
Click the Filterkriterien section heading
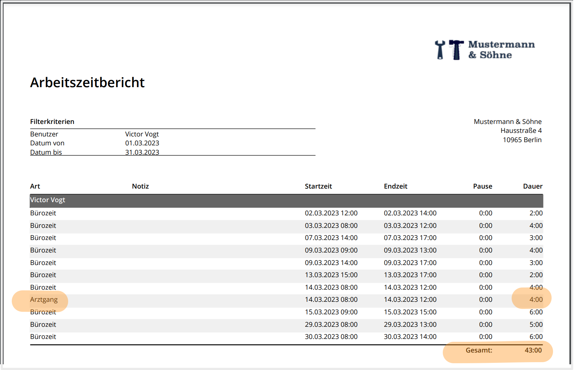(x=52, y=121)
